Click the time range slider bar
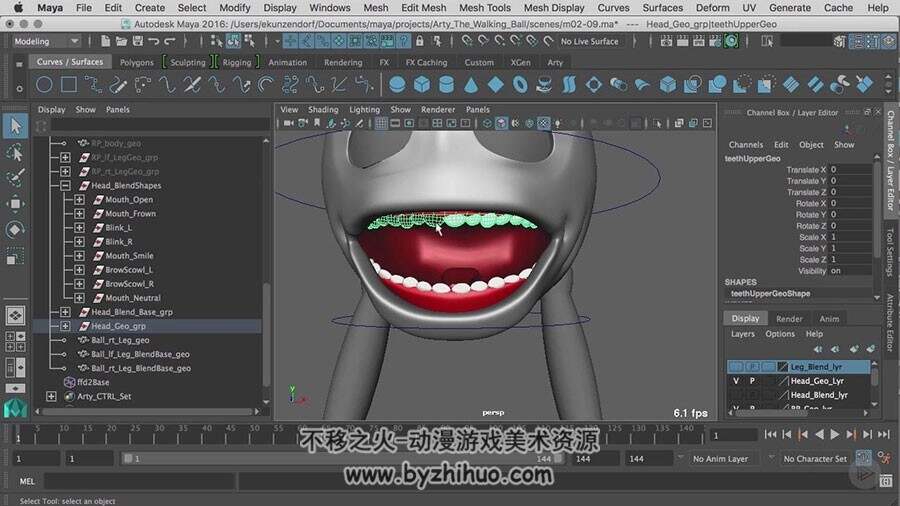Screen dimensions: 900x506 342,458
